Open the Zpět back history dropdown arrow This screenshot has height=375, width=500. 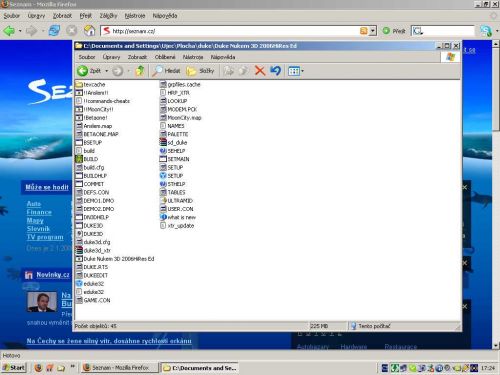click(x=107, y=71)
